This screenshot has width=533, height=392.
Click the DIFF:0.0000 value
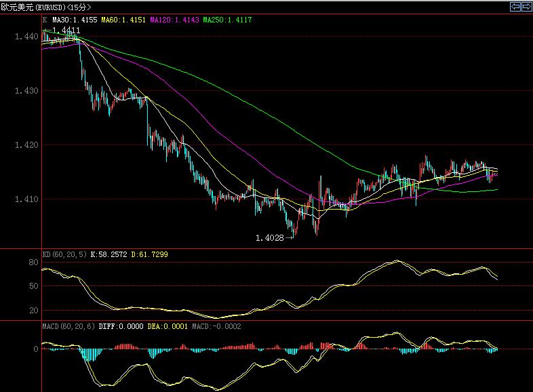coord(121,326)
